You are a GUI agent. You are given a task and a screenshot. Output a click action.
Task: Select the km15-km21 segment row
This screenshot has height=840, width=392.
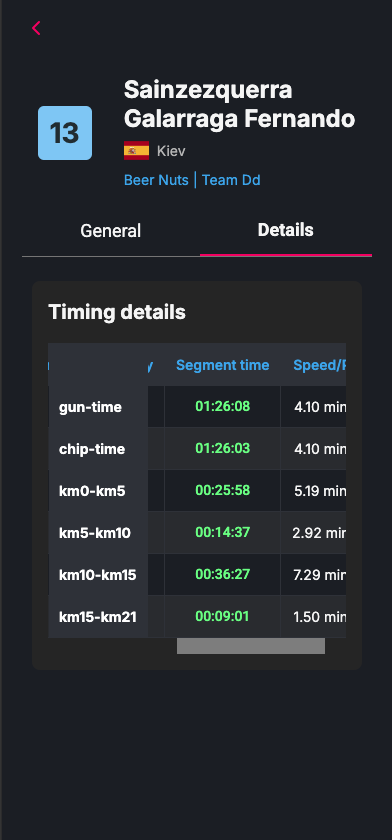tap(197, 616)
